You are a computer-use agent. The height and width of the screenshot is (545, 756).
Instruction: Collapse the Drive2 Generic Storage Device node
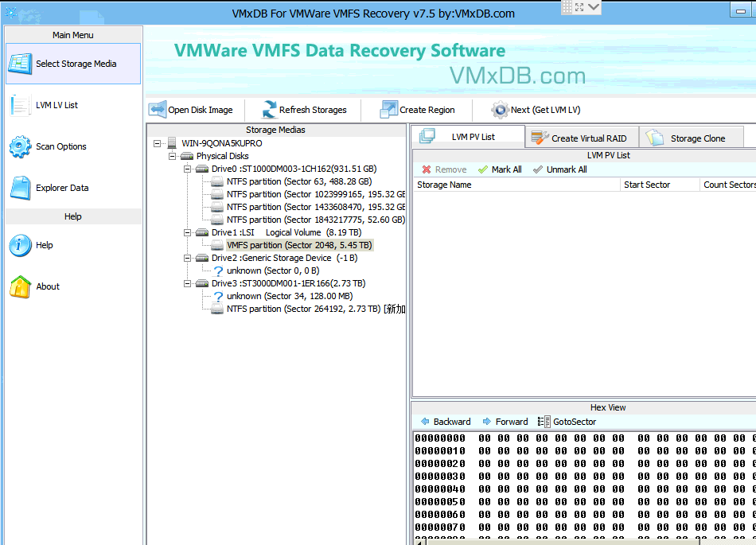coord(188,258)
